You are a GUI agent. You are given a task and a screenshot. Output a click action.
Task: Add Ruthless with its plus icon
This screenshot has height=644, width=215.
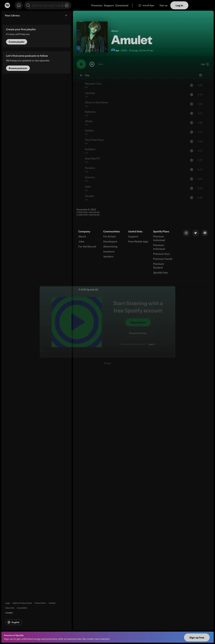tap(191, 151)
